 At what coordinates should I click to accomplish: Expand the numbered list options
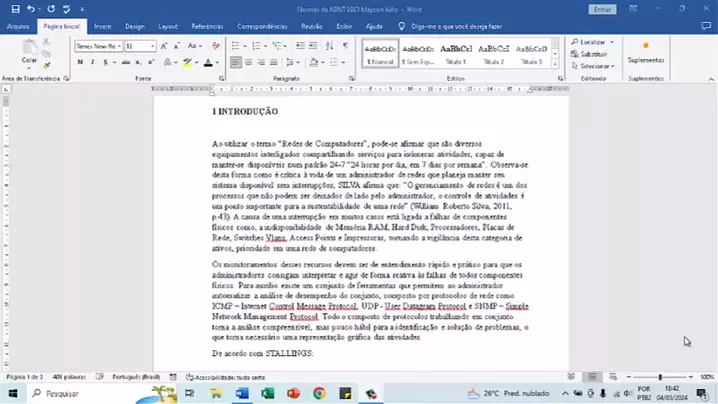[266, 46]
